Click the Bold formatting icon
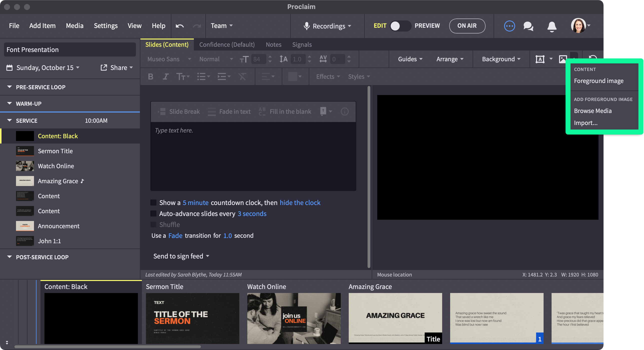The width and height of the screenshot is (644, 350). pos(150,76)
